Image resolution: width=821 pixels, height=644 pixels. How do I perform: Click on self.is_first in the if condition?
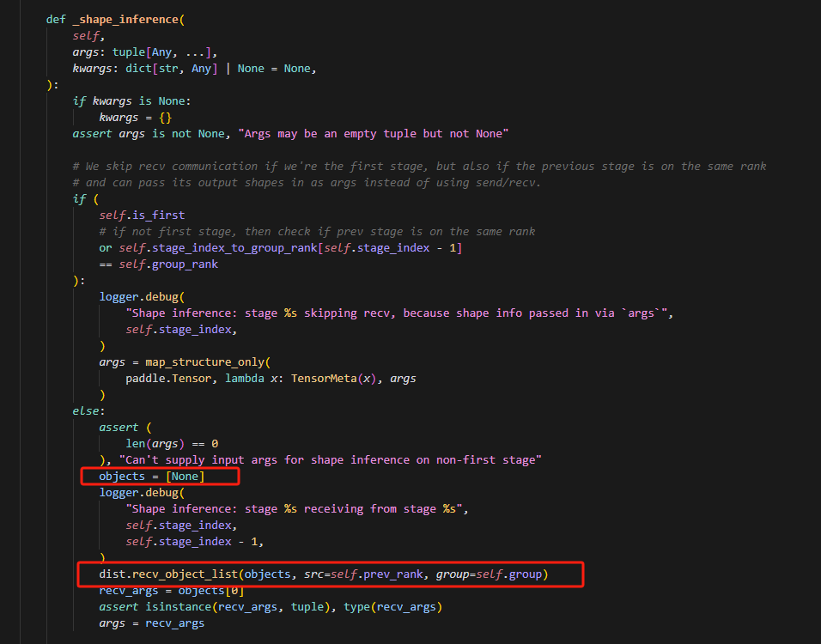pyautogui.click(x=142, y=216)
